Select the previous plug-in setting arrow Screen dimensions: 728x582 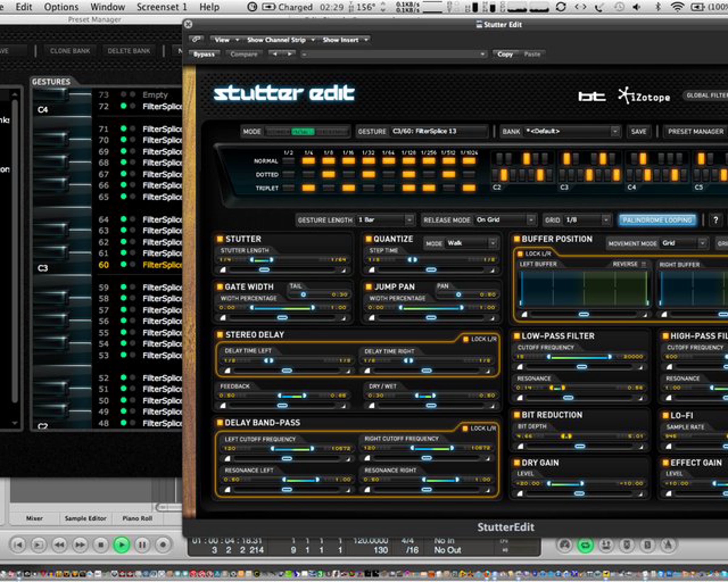275,54
